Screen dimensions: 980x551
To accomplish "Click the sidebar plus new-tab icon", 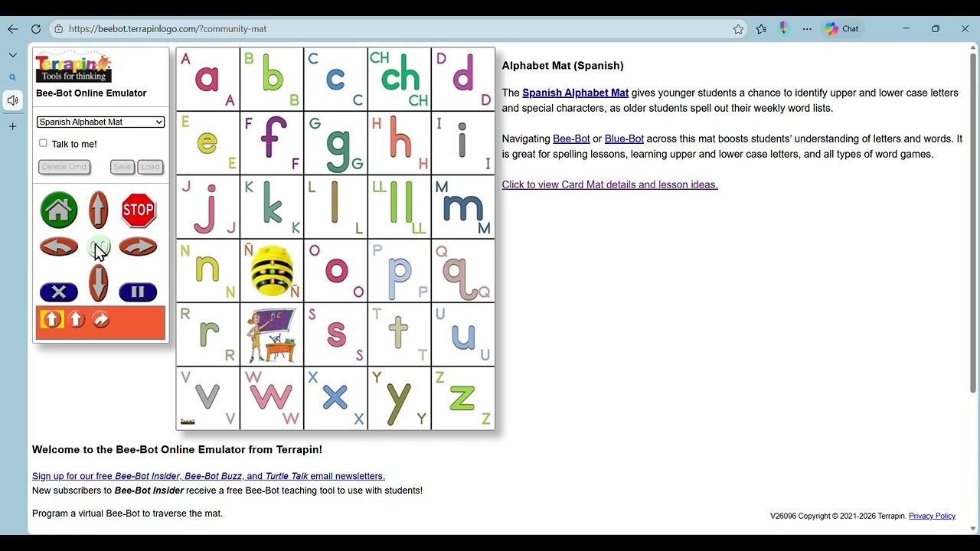I will click(x=12, y=126).
